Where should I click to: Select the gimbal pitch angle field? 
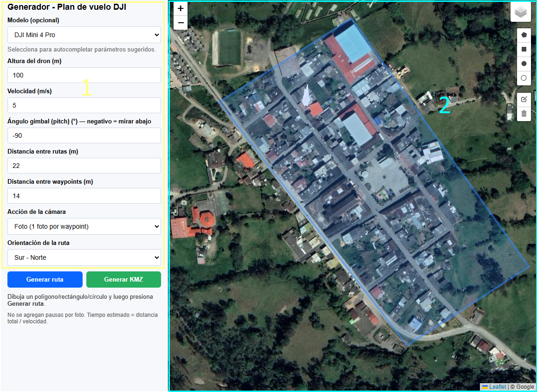click(x=84, y=135)
